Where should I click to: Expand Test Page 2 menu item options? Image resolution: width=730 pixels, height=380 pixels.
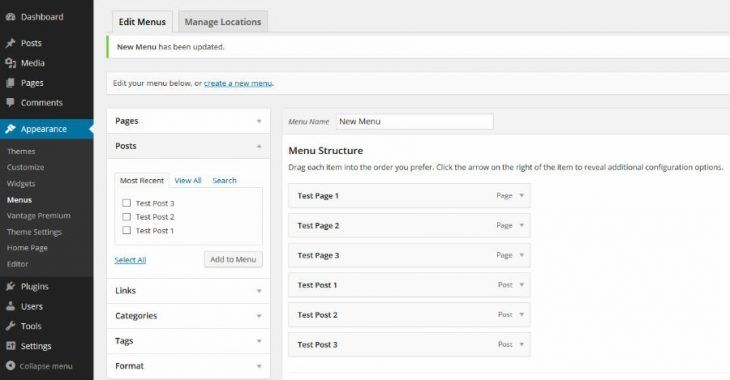tap(521, 225)
